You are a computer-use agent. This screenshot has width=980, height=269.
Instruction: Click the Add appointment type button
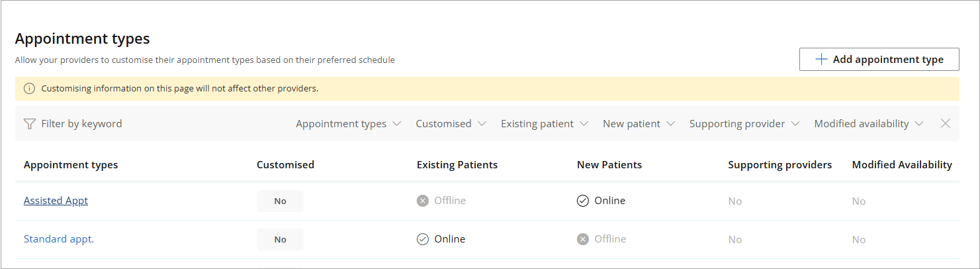pyautogui.click(x=879, y=59)
